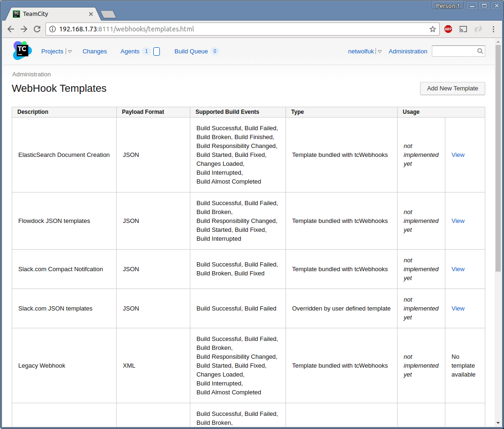
Task: Expand the Projects dropdown arrow
Action: click(x=70, y=52)
